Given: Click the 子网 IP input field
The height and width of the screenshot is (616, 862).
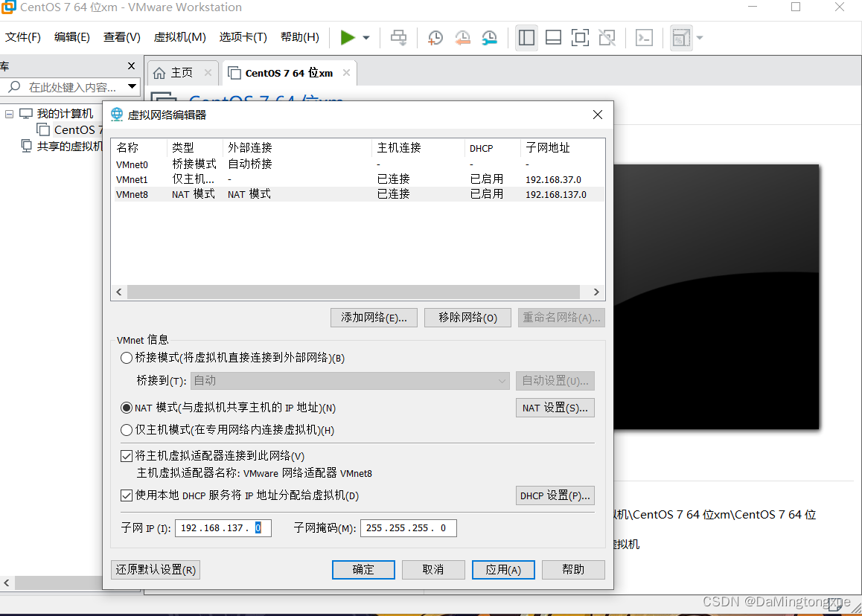Looking at the screenshot, I should click(x=223, y=528).
